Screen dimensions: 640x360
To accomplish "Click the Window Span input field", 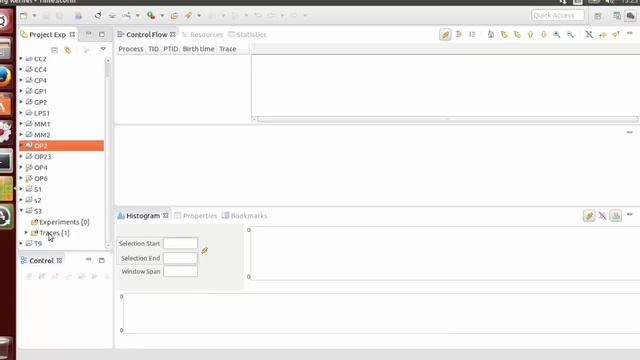I will (180, 271).
